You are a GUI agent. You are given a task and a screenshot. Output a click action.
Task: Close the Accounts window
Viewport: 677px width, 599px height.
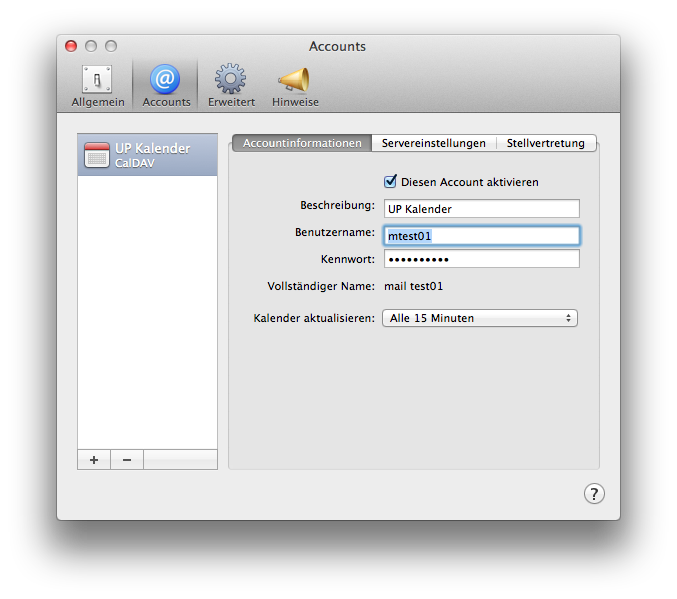71,46
